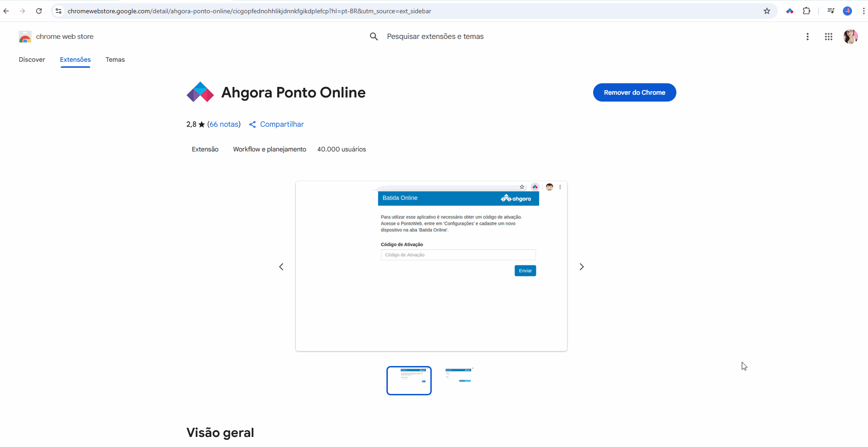Open Chrome profile avatar in toolbar

(847, 11)
